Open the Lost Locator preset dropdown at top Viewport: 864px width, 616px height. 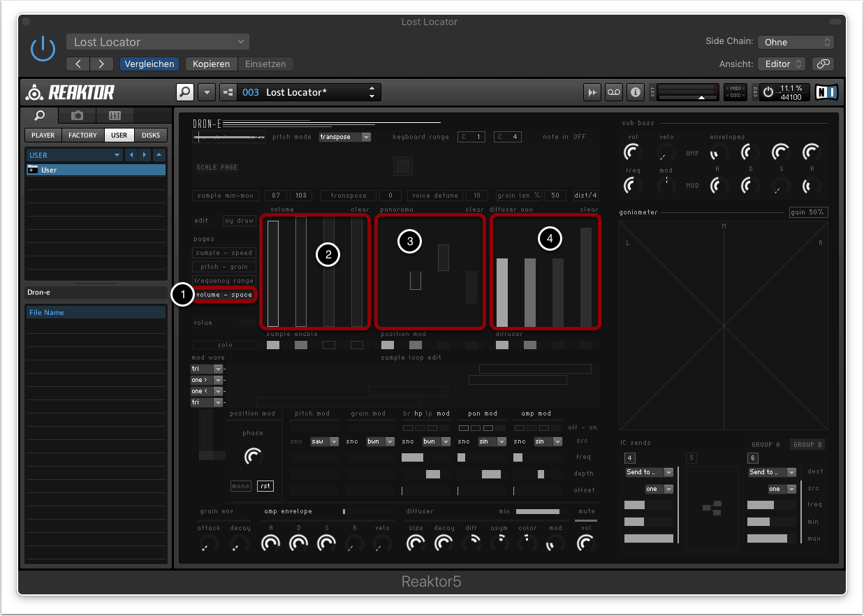158,42
